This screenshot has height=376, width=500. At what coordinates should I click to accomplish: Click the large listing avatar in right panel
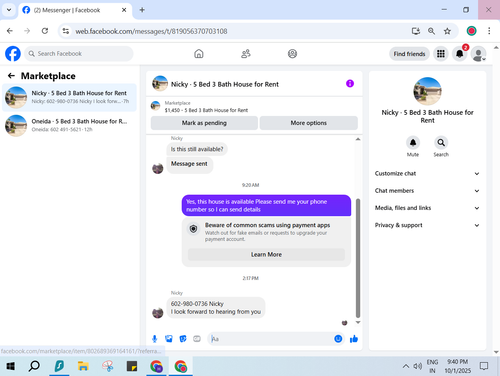click(427, 91)
